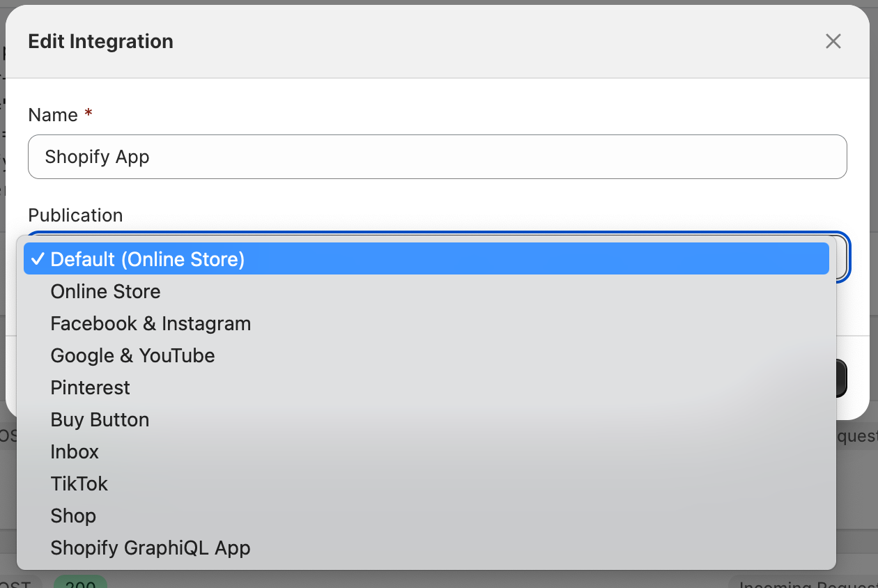Select Google & YouTube publication
Viewport: 878px width, 588px height.
[132, 355]
